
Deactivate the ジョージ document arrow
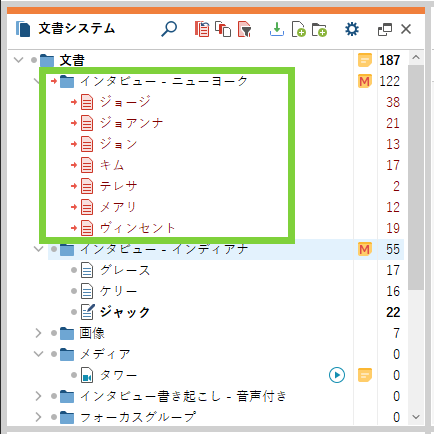coord(74,102)
